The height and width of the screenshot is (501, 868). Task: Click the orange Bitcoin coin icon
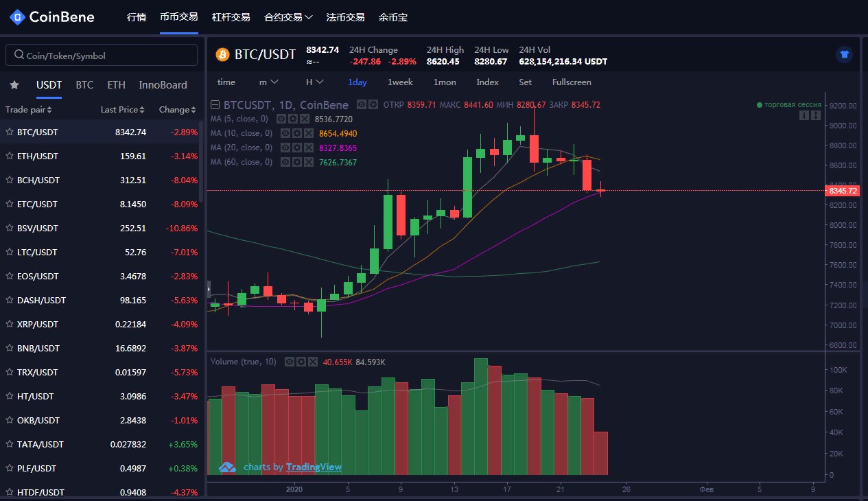point(222,54)
